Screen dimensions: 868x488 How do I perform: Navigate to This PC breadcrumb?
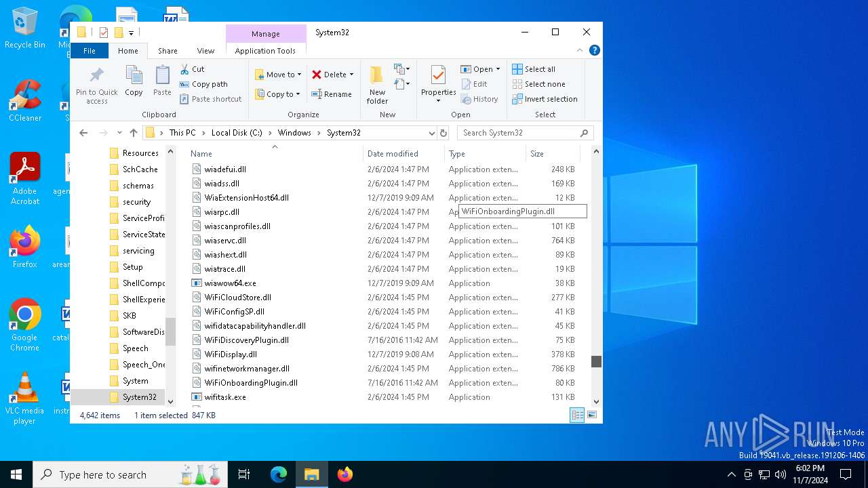click(x=182, y=133)
